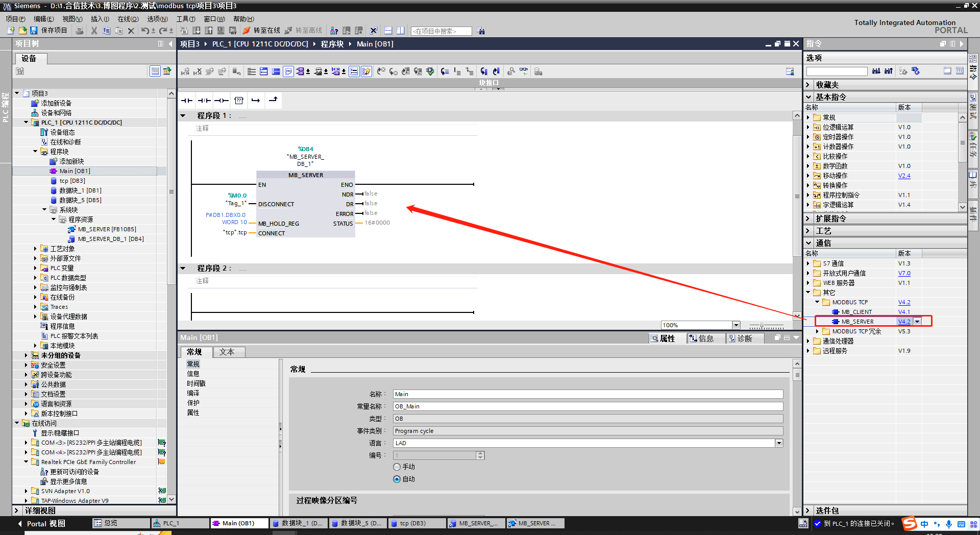
Task: Select 时间戳 in properties navigation
Action: (196, 383)
